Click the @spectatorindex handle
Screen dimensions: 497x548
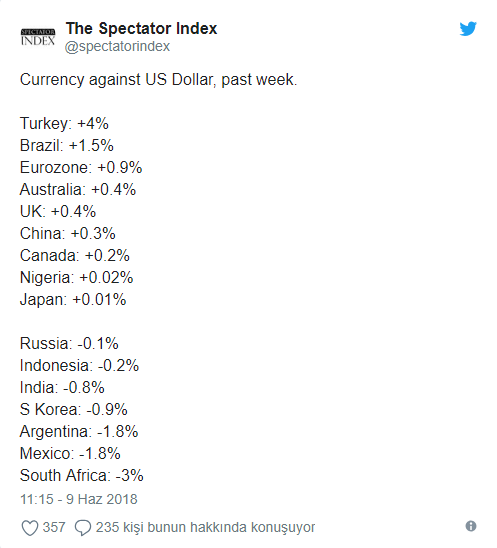click(117, 46)
